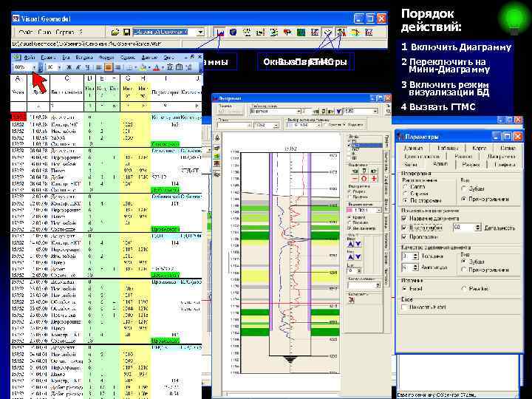The width and height of the screenshot is (532, 399).
Task: Click the top tool icon in diagram left sidebar
Action: pyautogui.click(x=217, y=137)
